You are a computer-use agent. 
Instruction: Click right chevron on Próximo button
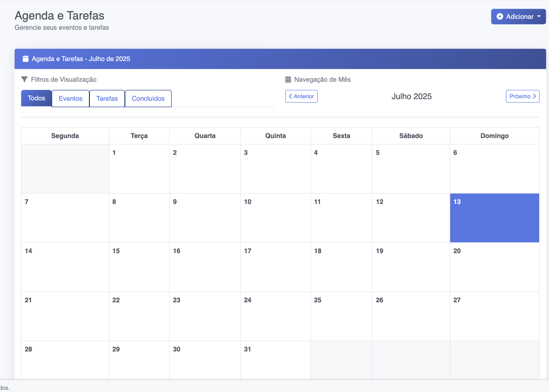tap(534, 96)
